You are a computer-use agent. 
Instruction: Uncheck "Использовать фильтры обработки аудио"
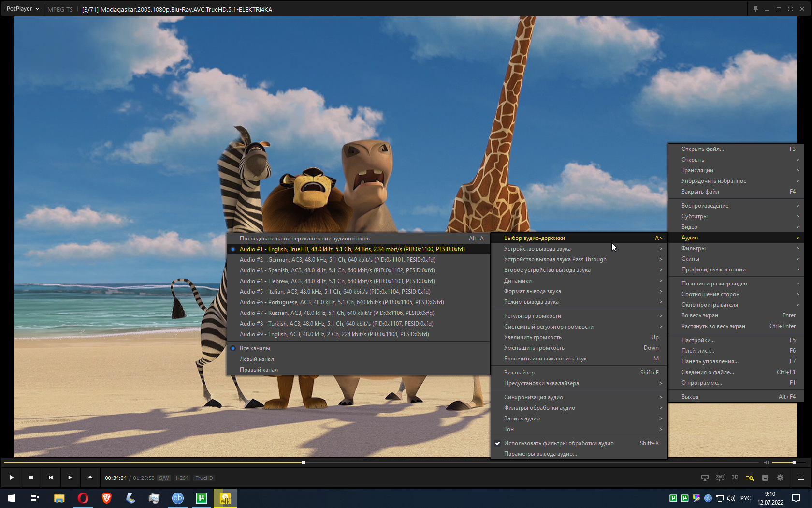[558, 443]
